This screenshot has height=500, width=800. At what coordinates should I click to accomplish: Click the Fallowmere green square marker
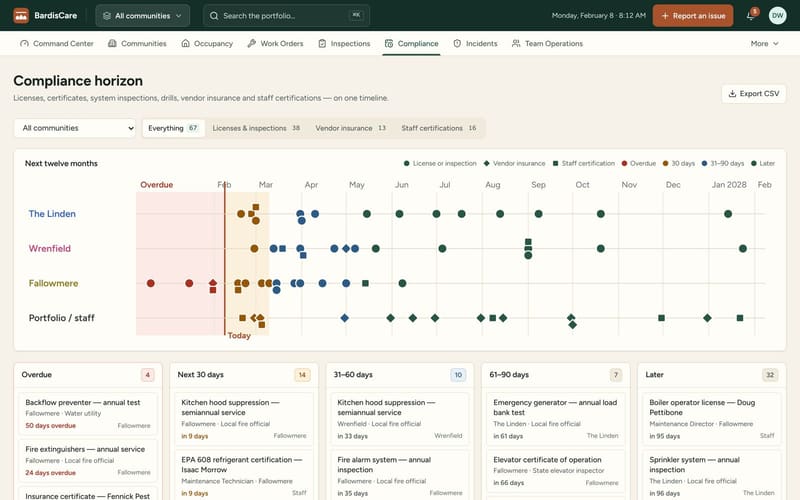pyautogui.click(x=365, y=283)
